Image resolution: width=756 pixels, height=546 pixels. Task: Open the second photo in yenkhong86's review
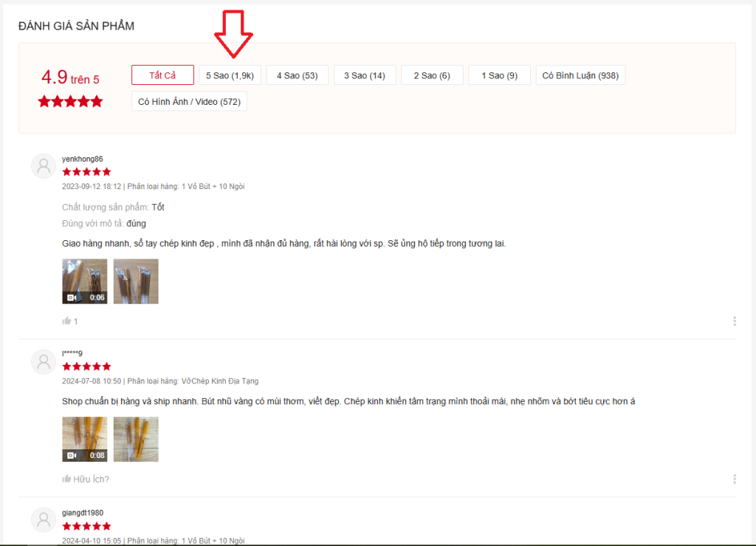point(136,281)
